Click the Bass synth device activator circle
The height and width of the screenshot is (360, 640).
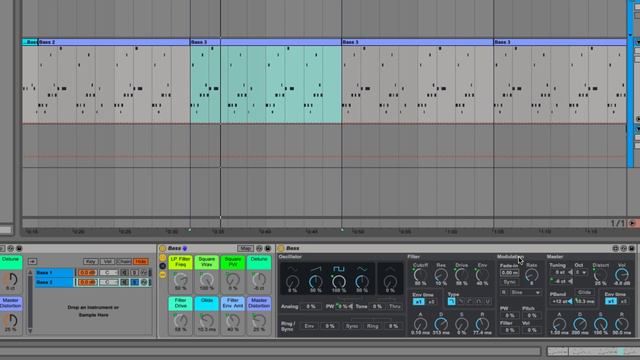coord(281,248)
